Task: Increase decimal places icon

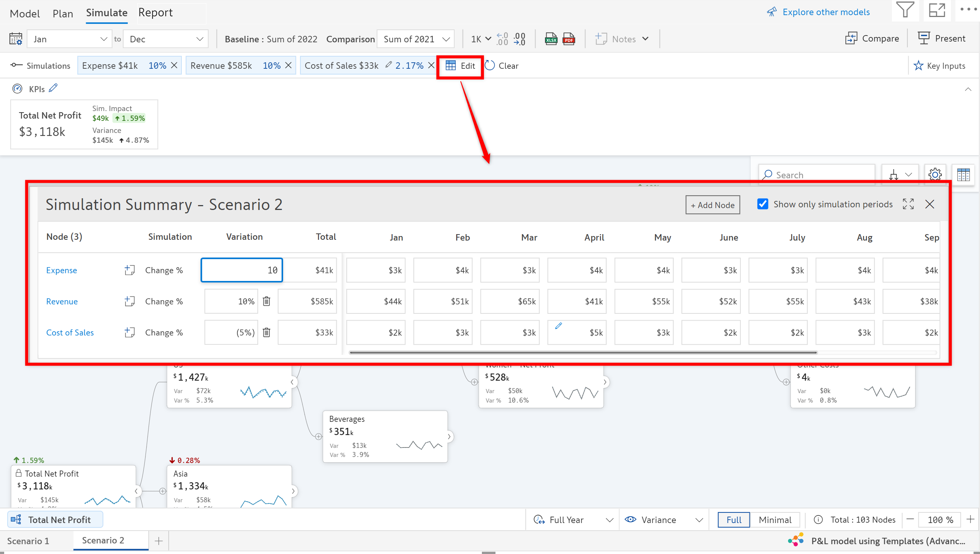Action: point(502,39)
